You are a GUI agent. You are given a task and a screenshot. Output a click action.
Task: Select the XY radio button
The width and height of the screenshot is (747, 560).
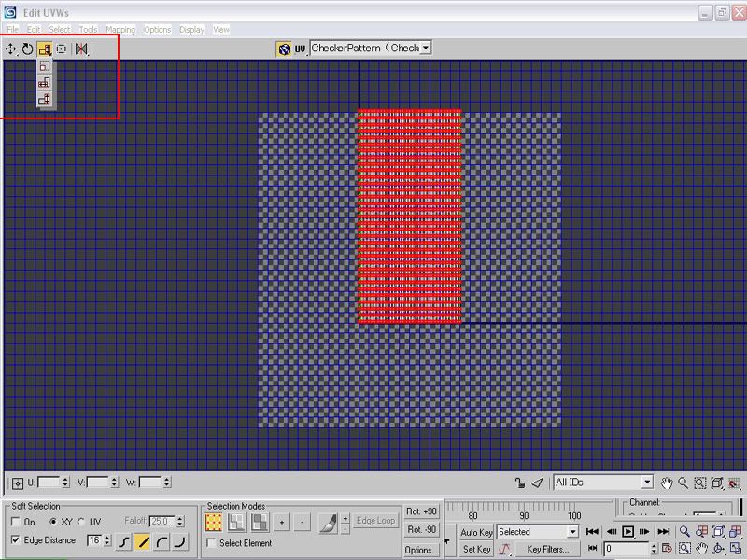53,522
